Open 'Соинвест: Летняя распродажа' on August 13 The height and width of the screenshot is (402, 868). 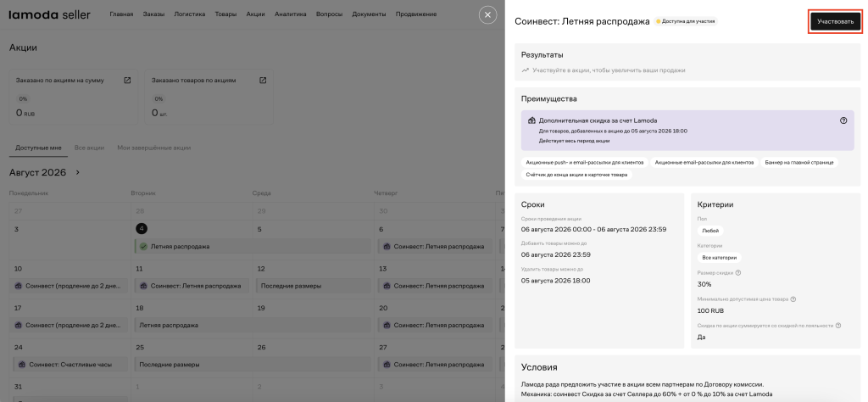[x=435, y=287]
